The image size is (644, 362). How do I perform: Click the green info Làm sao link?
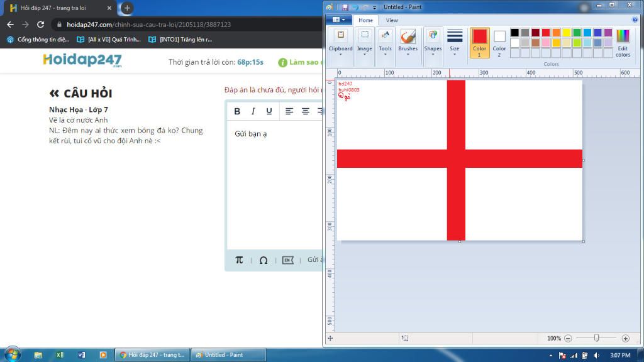(x=300, y=62)
